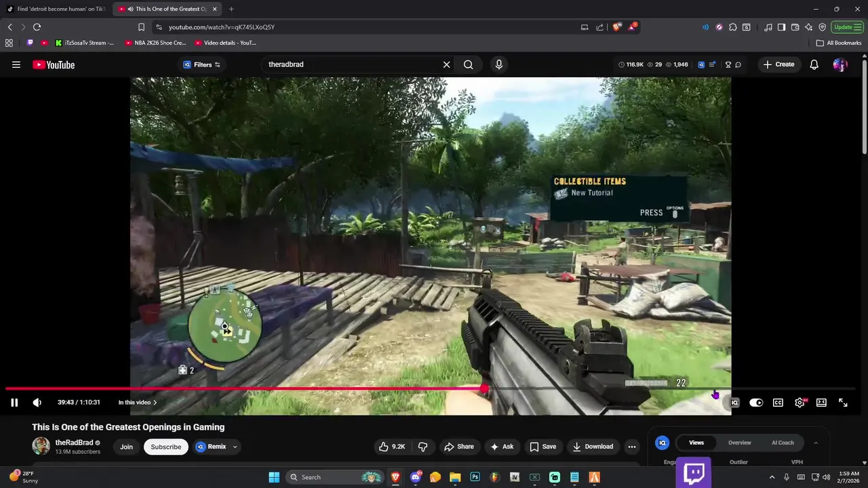Open the Windows Start menu

[x=274, y=477]
